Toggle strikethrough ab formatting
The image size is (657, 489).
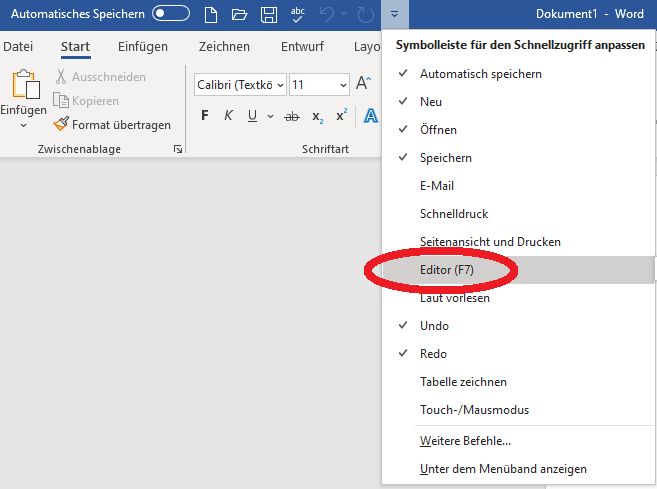292,116
